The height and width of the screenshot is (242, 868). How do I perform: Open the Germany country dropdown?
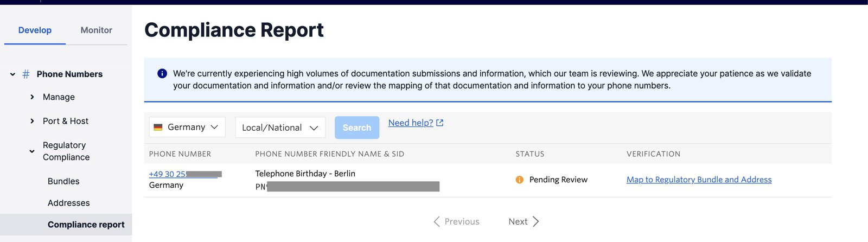[x=187, y=127]
